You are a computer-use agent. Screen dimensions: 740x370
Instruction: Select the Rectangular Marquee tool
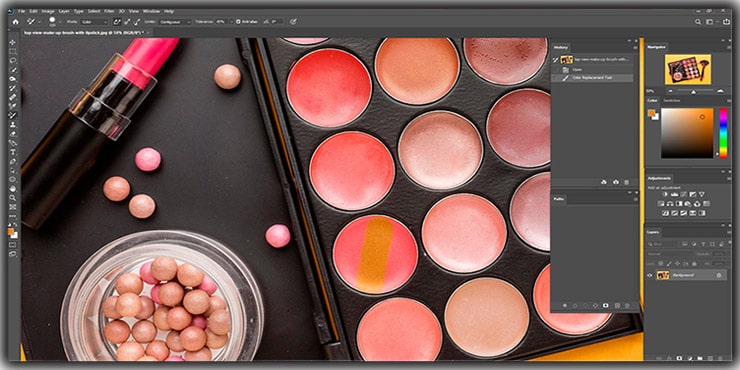click(13, 51)
